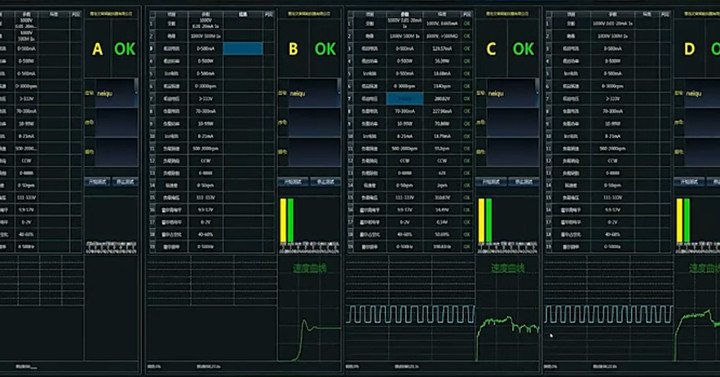
Task: Select the highlighted blue result cell in station B
Action: (x=243, y=49)
